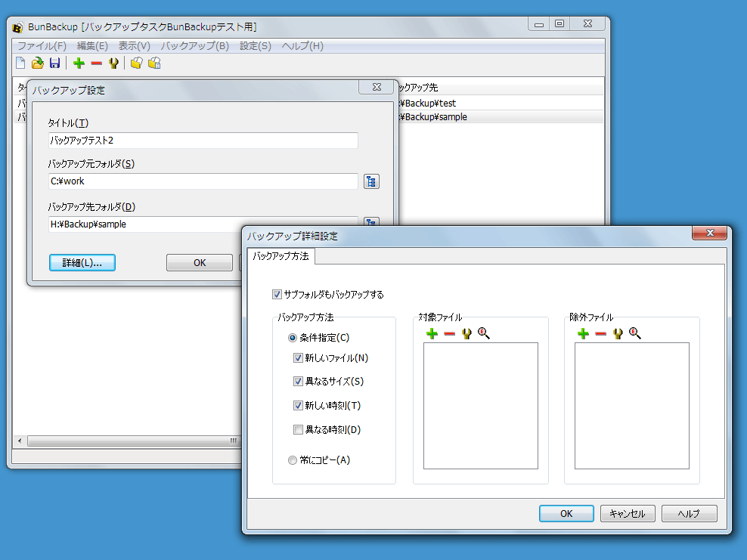Click OK in バックアップ詳細設定 dialog
747x560 pixels.
[566, 513]
